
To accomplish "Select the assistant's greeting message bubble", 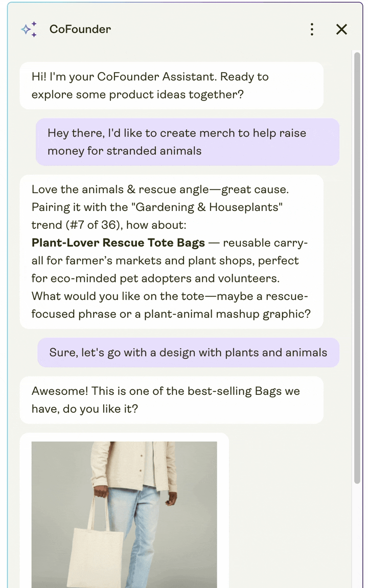I will click(171, 86).
